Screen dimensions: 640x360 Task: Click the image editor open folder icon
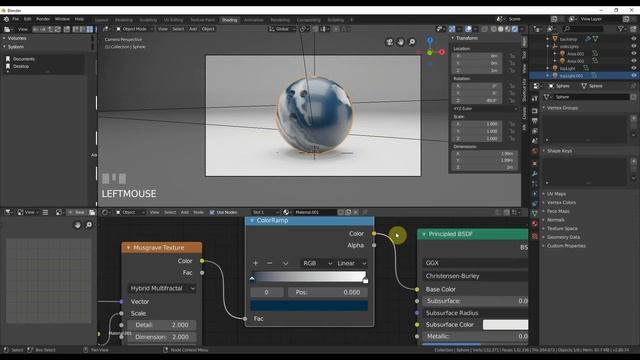point(92,212)
